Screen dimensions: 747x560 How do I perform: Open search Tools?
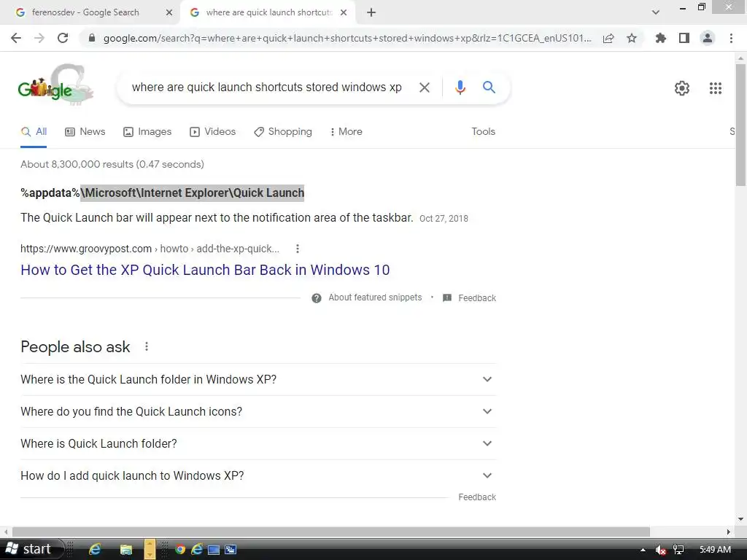tap(483, 132)
